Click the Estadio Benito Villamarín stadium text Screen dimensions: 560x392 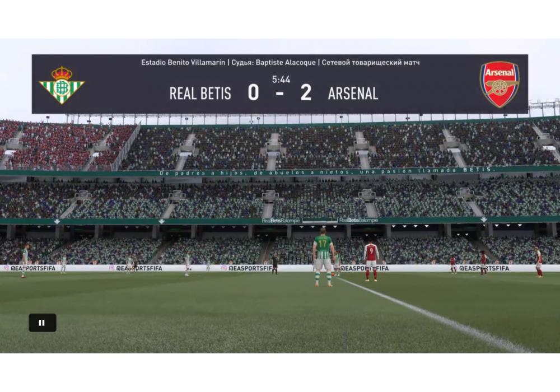coord(183,63)
